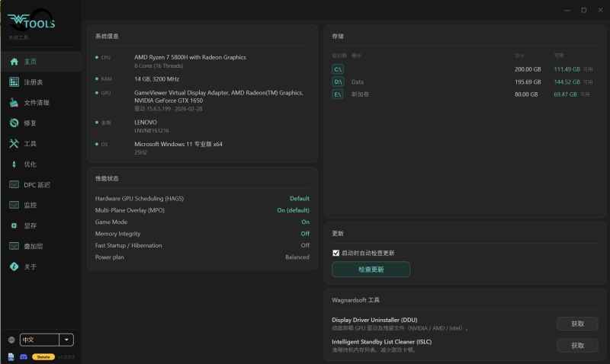Click the '8 Cores (16 Threads)' text
The height and width of the screenshot is (364, 610).
coord(159,66)
